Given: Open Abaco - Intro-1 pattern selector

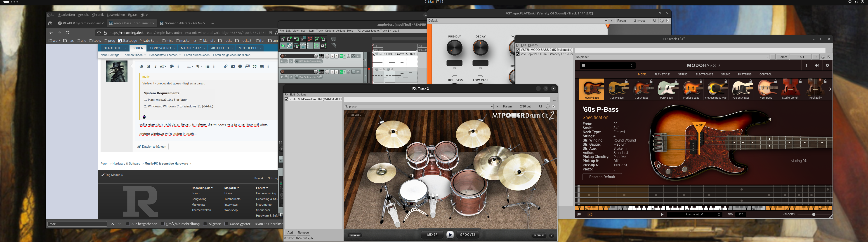Looking at the screenshot, I should point(694,214).
